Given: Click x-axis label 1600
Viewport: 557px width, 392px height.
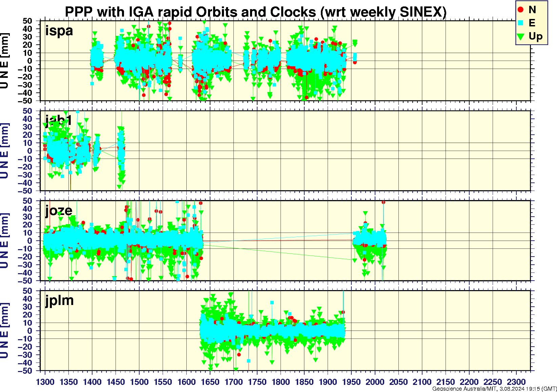Looking at the screenshot, I should [186, 382].
